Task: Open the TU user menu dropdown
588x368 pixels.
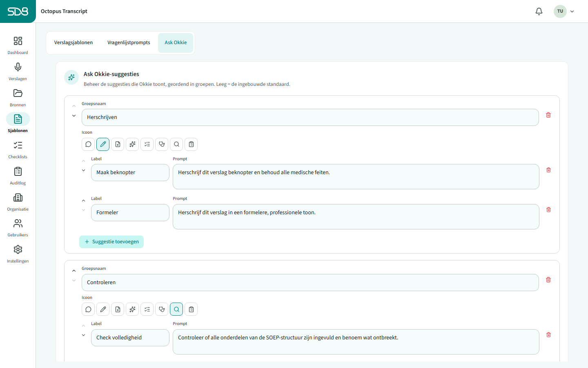Action: click(x=572, y=11)
